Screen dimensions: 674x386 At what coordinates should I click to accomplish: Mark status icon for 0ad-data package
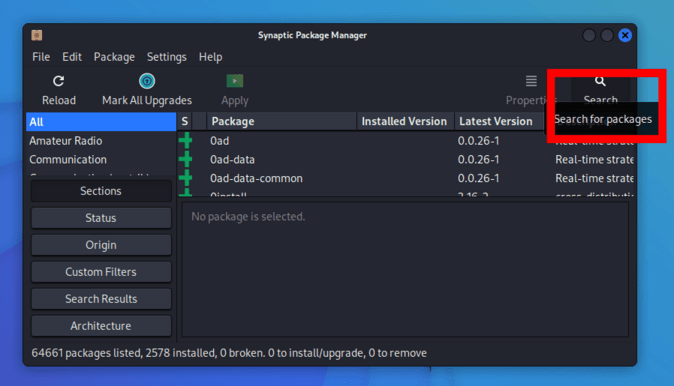point(186,159)
